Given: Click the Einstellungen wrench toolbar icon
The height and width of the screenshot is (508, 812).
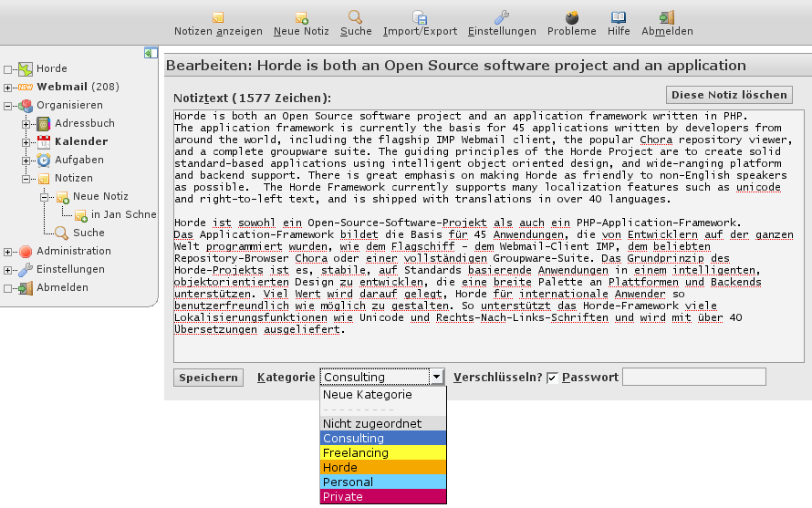Looking at the screenshot, I should pyautogui.click(x=501, y=17).
